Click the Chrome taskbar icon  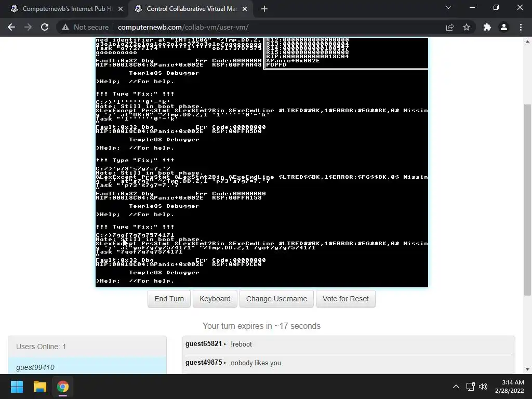[x=63, y=387]
